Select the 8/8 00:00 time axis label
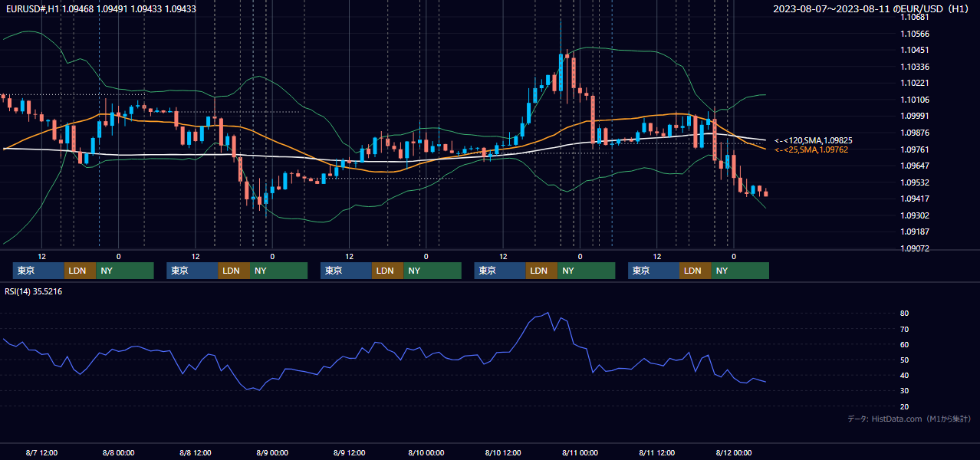Viewport: 980px width, 460px height. [118, 453]
